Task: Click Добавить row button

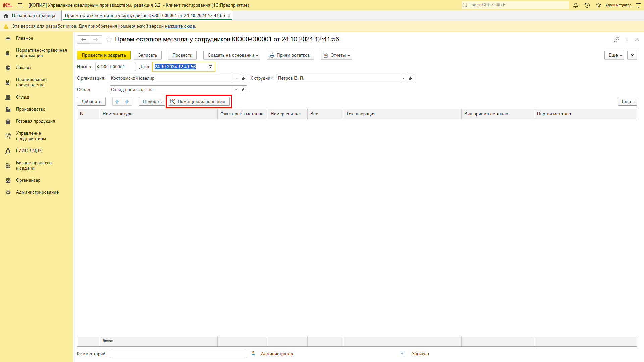Action: tap(91, 101)
